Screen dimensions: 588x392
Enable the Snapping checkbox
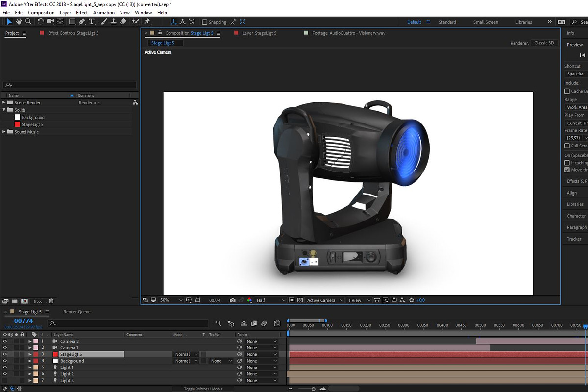point(205,22)
